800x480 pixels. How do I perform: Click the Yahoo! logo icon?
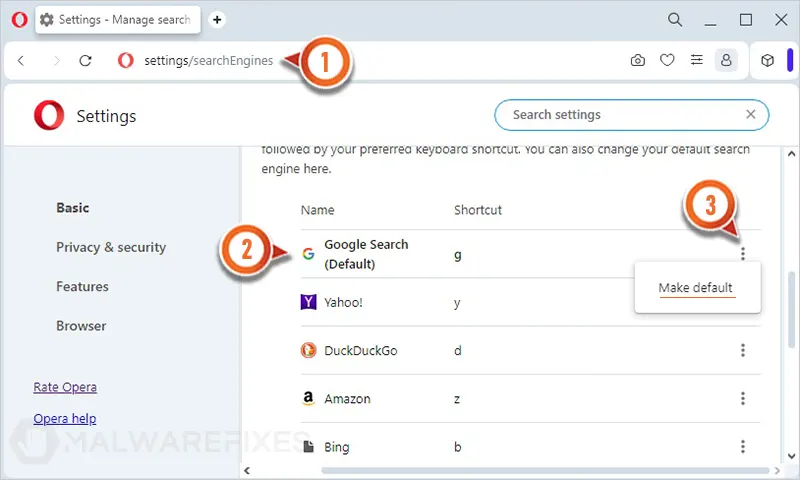coord(308,302)
